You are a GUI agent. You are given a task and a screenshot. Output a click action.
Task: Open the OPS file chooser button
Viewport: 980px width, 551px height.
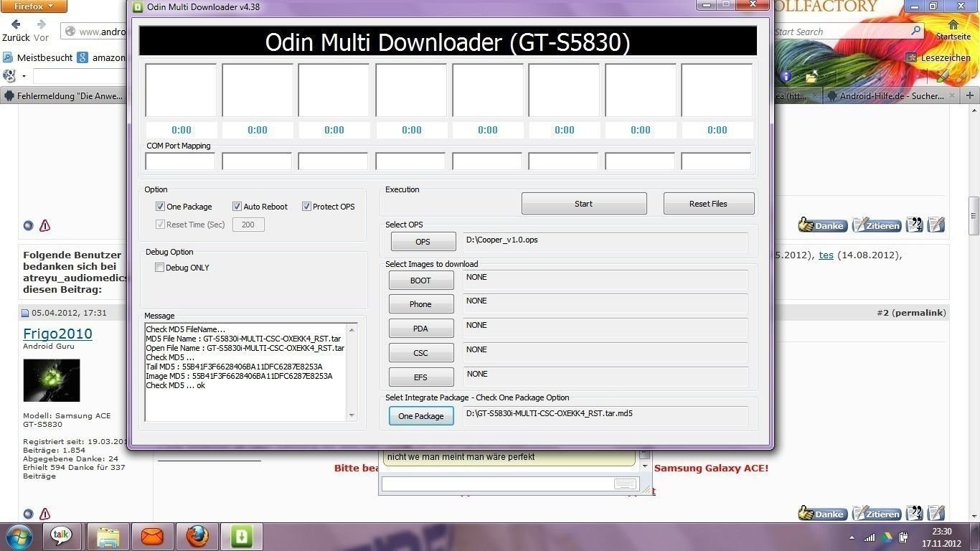pyautogui.click(x=423, y=242)
